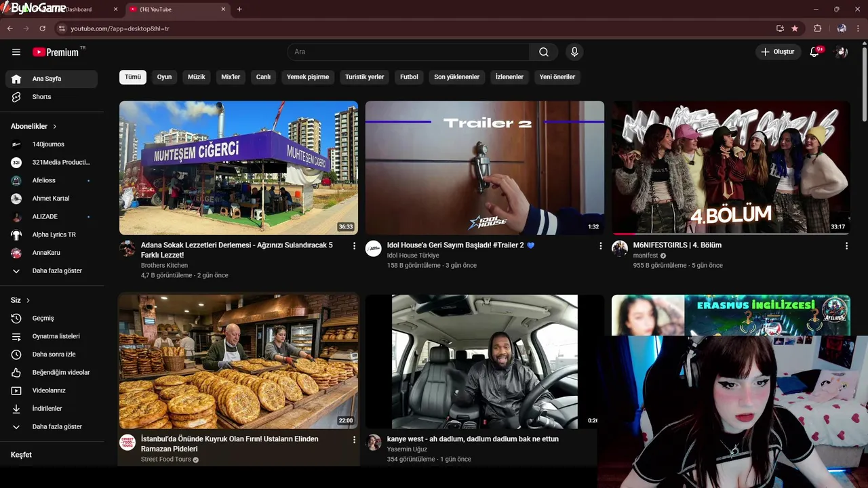Select the Futbol filter chip

tap(409, 77)
